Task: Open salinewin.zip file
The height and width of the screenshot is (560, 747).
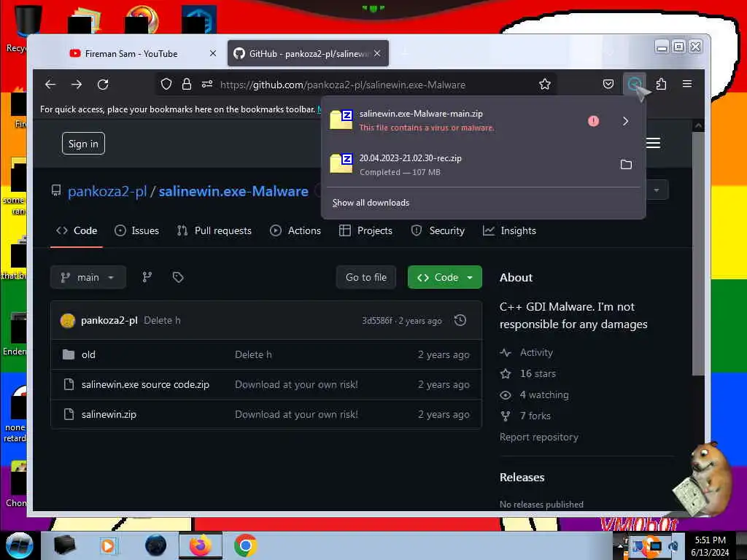Action: point(109,415)
